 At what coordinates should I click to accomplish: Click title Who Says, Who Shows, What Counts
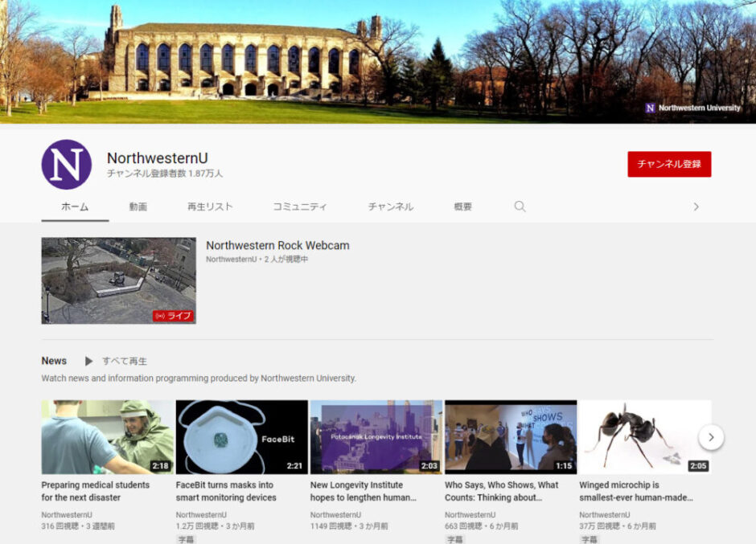[x=501, y=491]
